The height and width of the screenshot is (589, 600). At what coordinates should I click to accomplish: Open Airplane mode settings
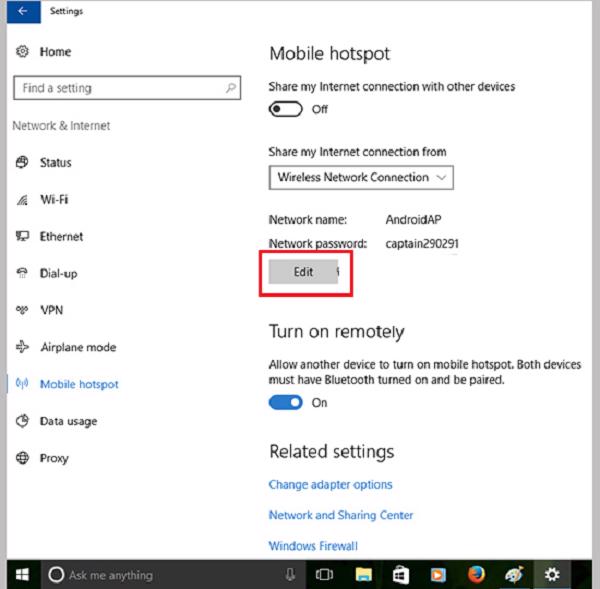77,348
